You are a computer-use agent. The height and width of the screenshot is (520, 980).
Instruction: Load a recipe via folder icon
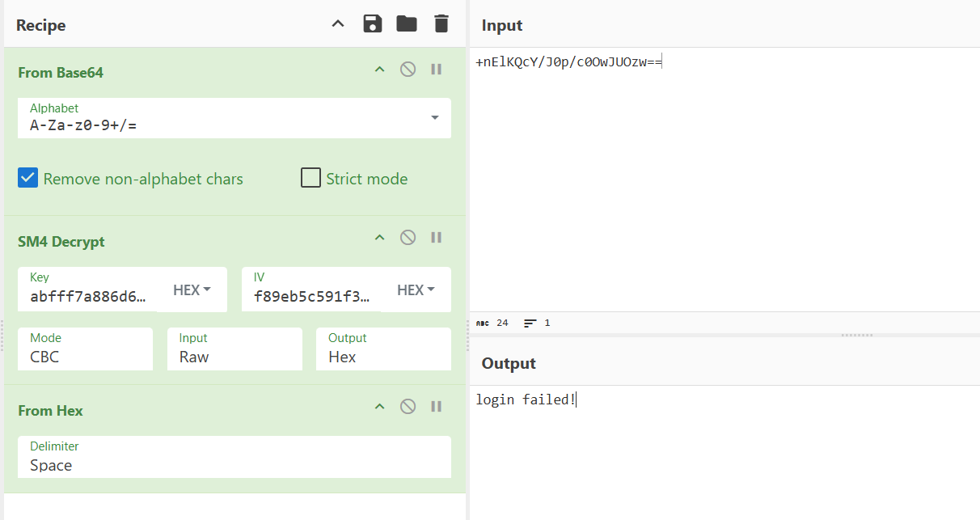pos(407,24)
